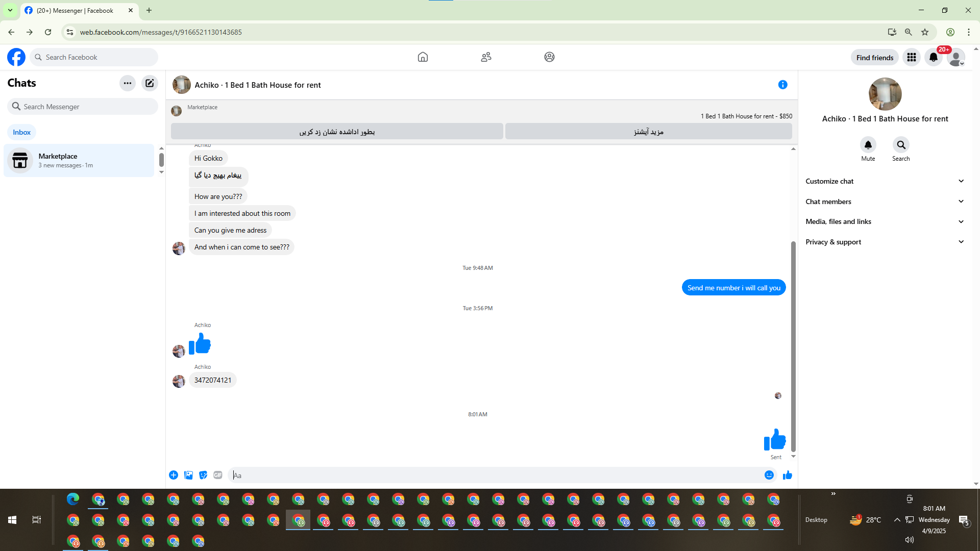Open Chrome tab search dropdown
980x551 pixels.
pos(10,10)
